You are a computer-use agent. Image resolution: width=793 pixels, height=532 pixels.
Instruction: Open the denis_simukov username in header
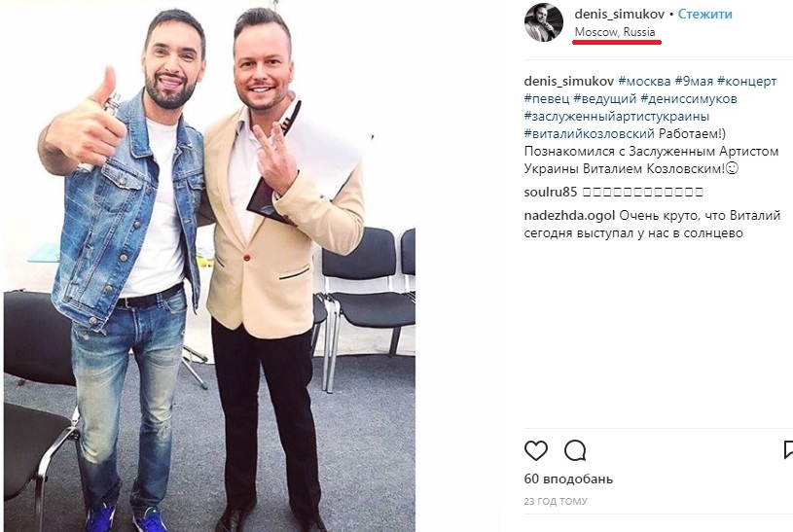tap(620, 15)
